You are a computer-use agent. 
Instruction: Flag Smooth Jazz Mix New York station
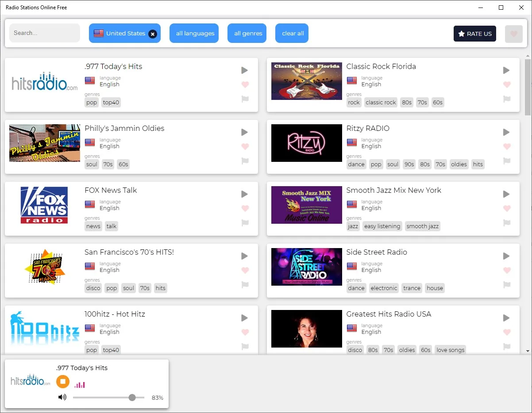click(x=507, y=223)
